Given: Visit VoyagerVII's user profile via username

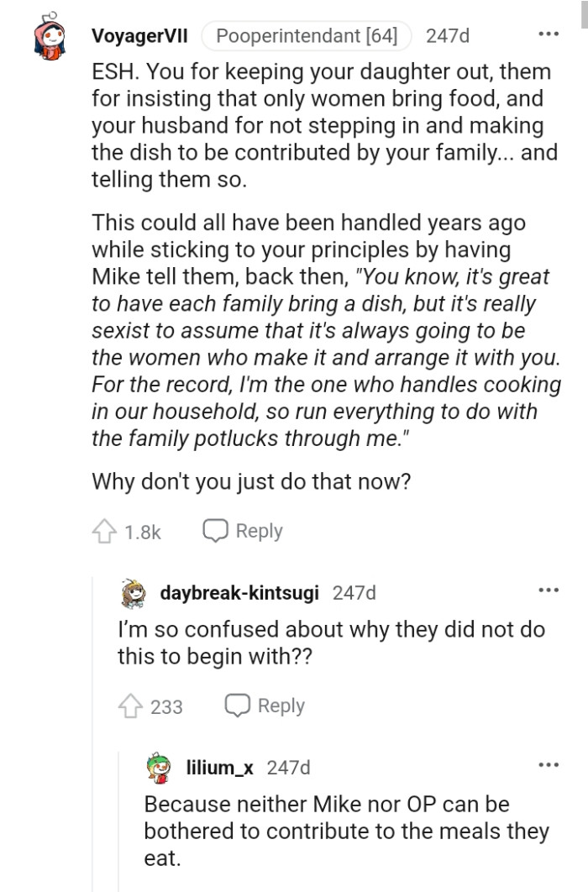Looking at the screenshot, I should point(139,36).
